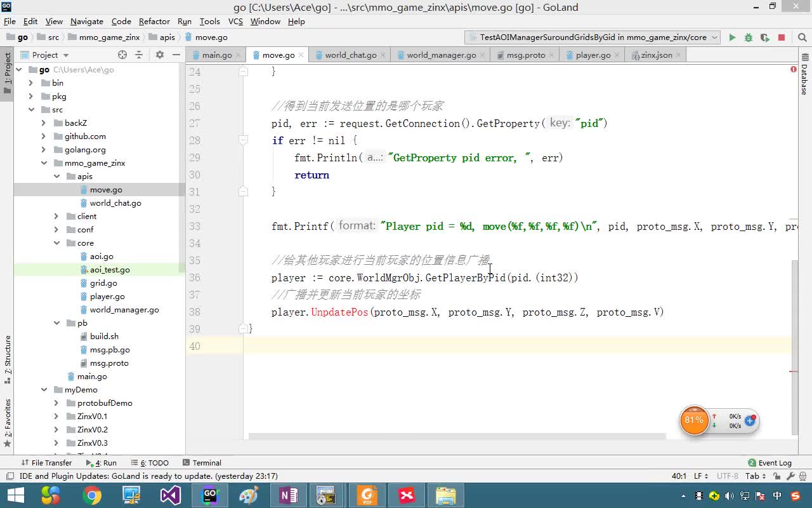
Task: Click the fold end marker at line 31
Action: pyautogui.click(x=243, y=192)
